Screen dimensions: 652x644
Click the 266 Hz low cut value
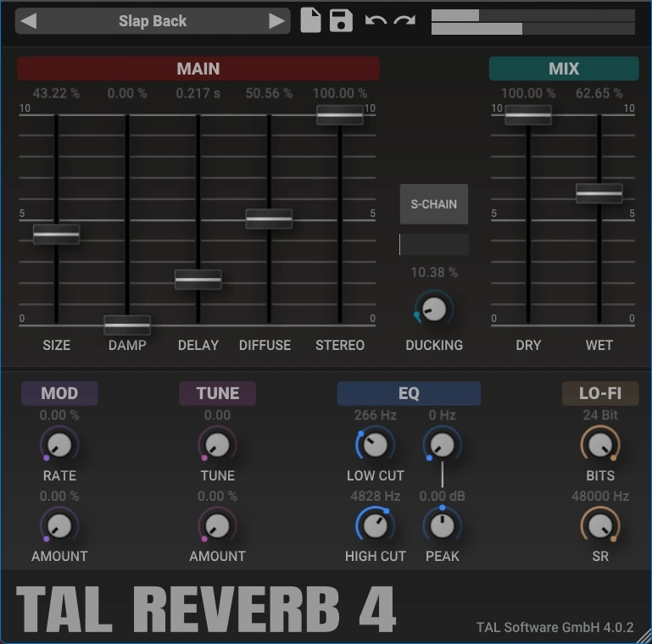pyautogui.click(x=375, y=415)
